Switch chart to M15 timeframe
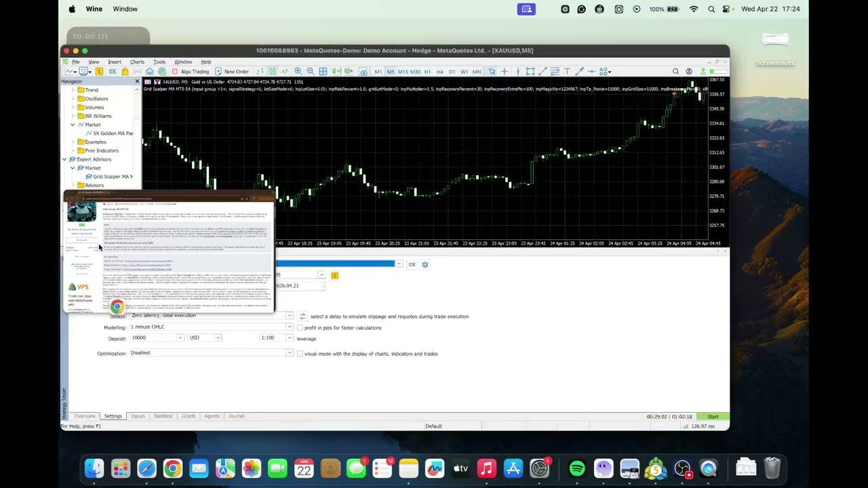 pos(403,71)
